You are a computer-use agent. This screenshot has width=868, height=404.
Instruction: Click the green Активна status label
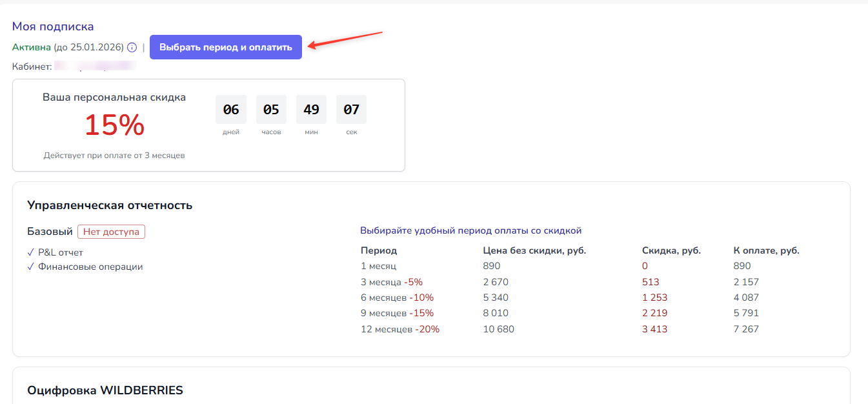[x=32, y=47]
